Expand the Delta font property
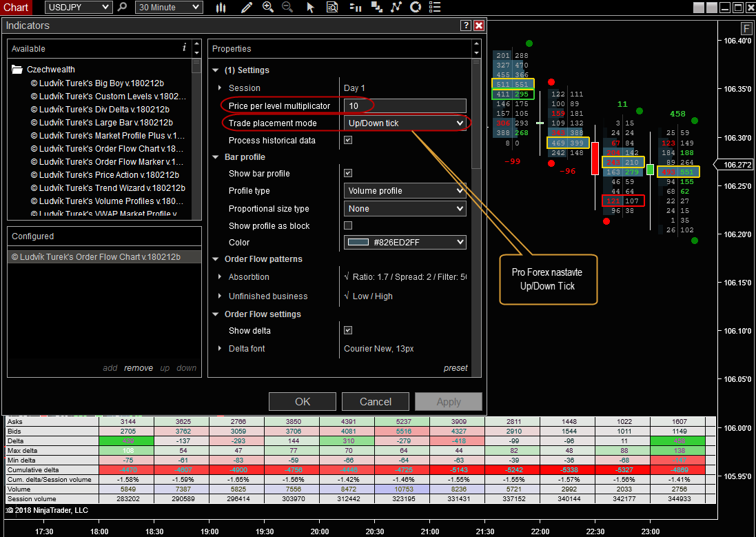The image size is (756, 537). coord(220,348)
